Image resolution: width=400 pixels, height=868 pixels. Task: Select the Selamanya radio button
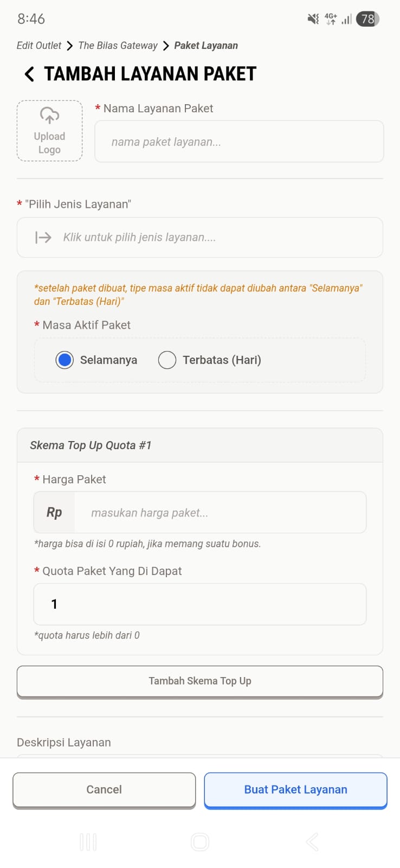[x=64, y=360]
